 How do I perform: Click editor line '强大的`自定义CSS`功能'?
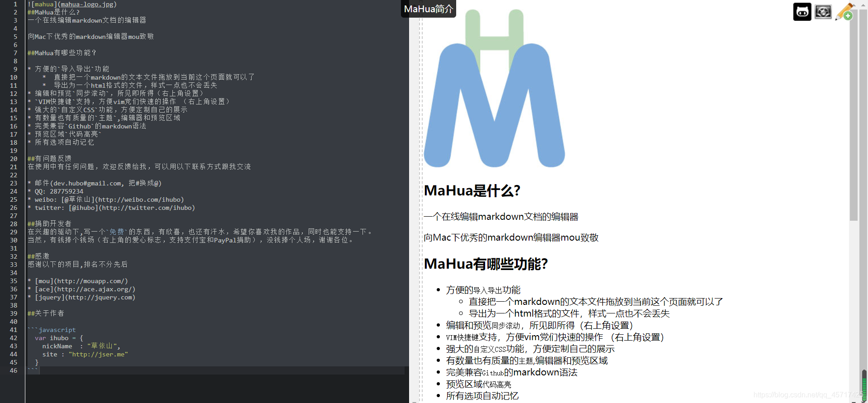[x=107, y=110]
